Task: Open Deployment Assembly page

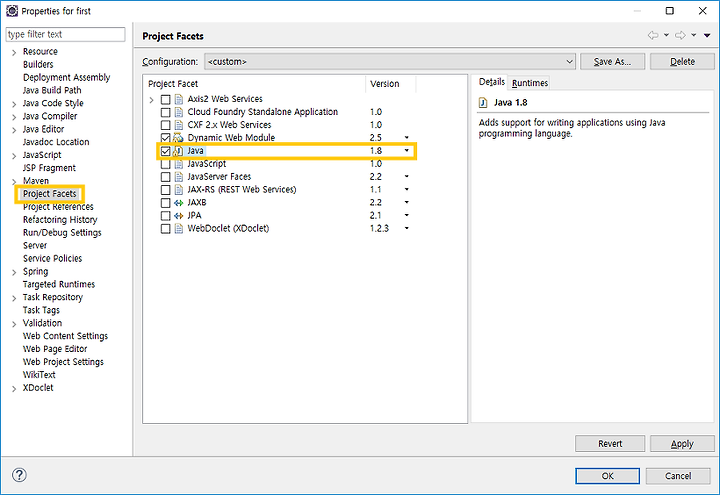Action: pyautogui.click(x=66, y=78)
